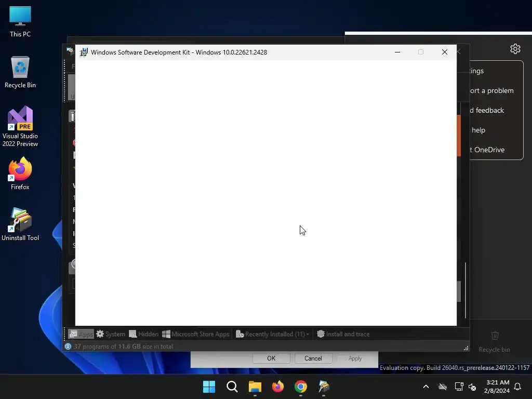
Task: Open OneDrive settings gear icon
Action: point(515,49)
